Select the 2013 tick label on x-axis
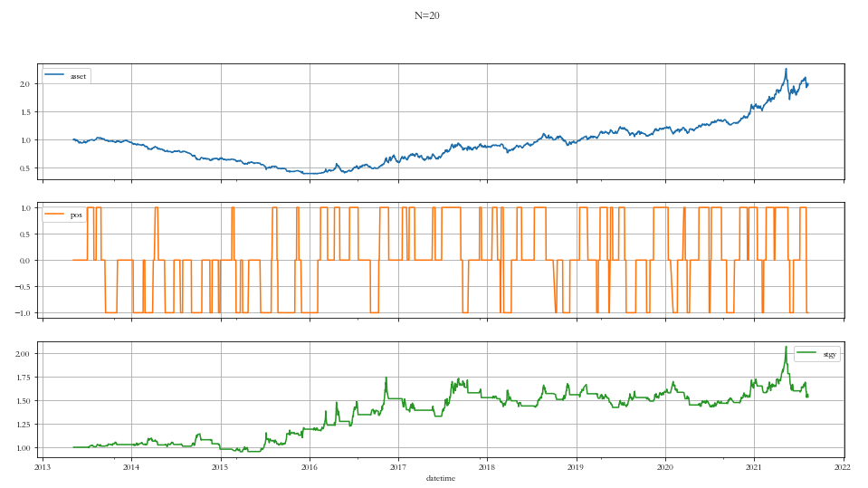The image size is (868, 488). [43, 468]
